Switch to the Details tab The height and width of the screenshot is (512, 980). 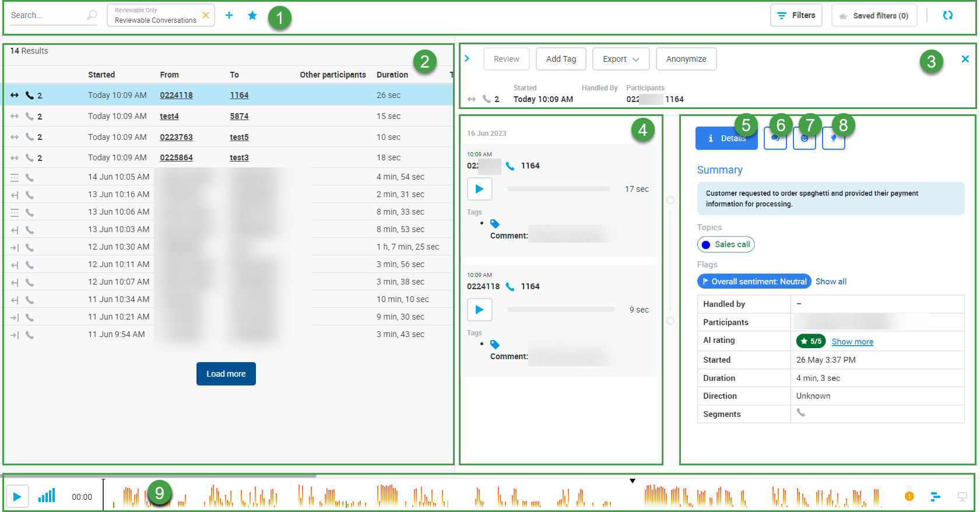[726, 138]
